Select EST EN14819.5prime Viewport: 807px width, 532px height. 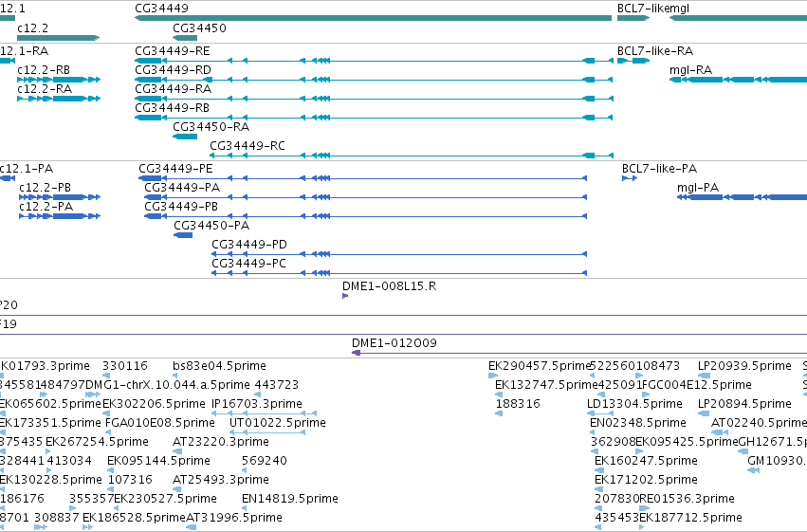coord(290,499)
